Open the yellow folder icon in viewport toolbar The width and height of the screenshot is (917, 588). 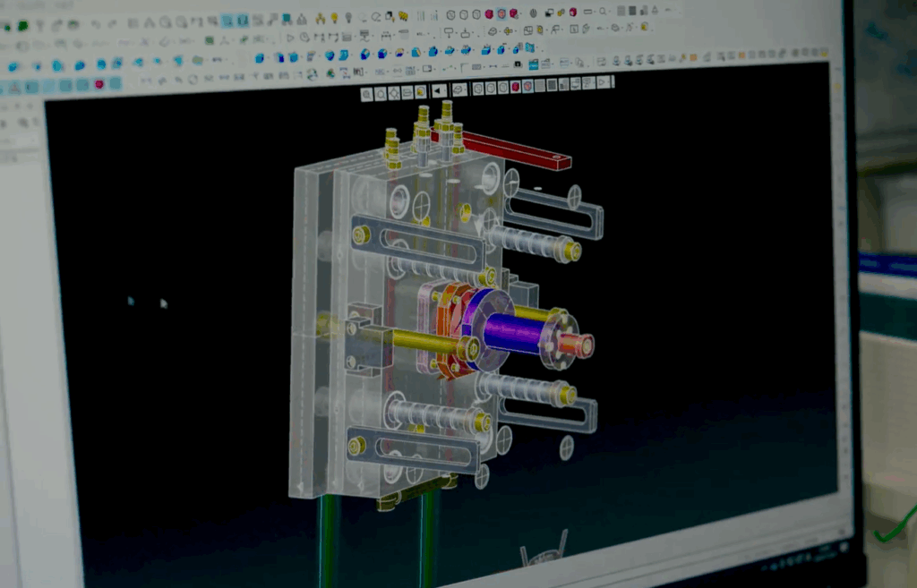coord(420,91)
